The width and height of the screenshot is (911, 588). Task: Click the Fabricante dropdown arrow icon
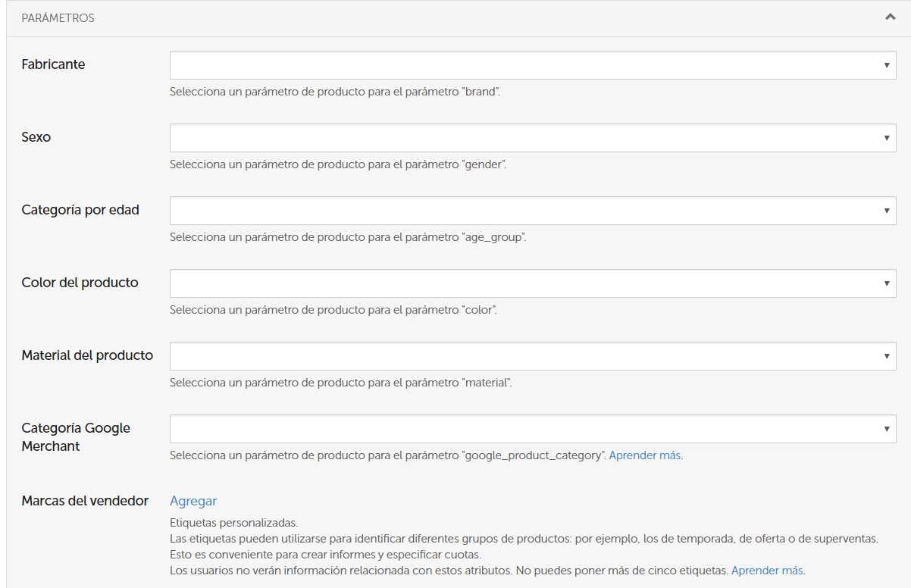(x=886, y=66)
